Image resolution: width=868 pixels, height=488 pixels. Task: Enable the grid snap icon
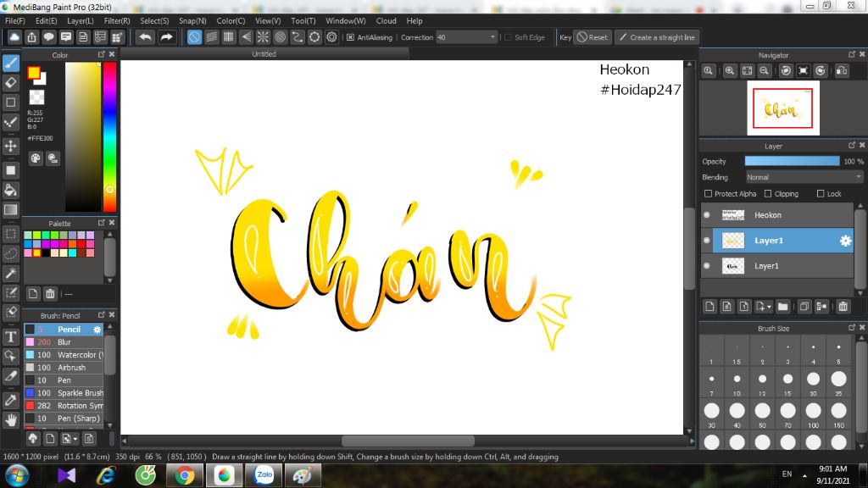pos(229,37)
